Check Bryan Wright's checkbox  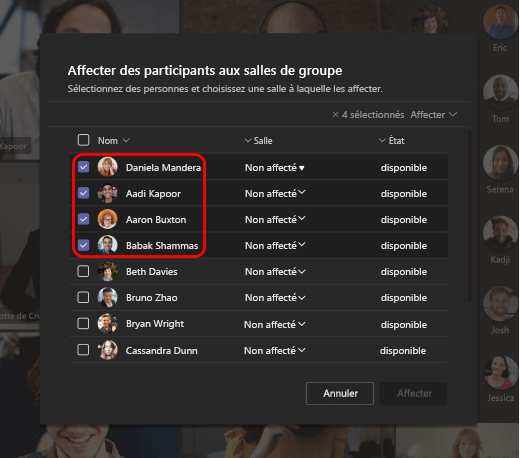83,323
